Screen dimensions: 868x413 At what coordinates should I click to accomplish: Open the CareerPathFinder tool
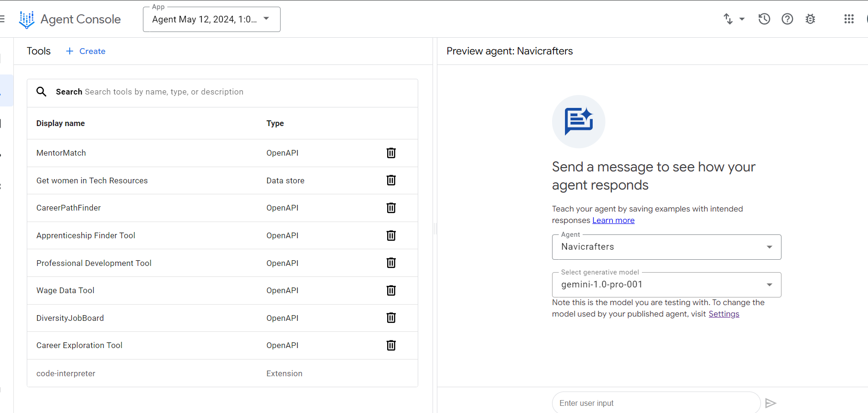[x=222, y=208]
